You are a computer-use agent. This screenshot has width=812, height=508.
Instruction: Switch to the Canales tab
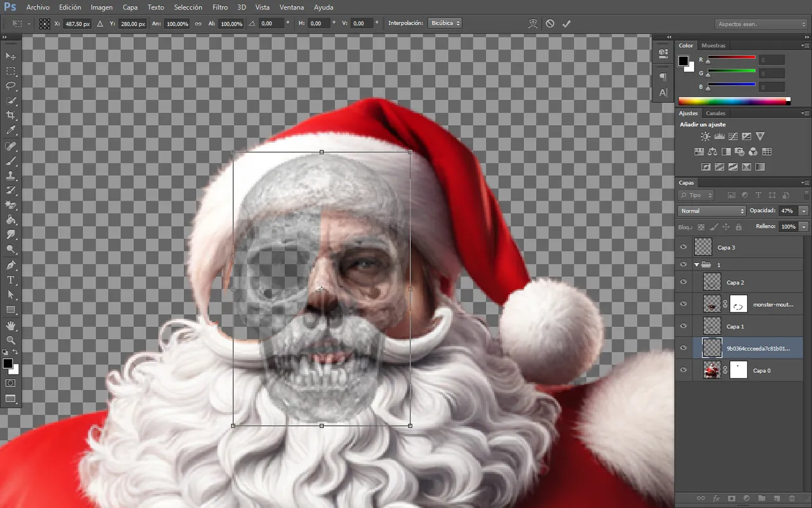[716, 114]
